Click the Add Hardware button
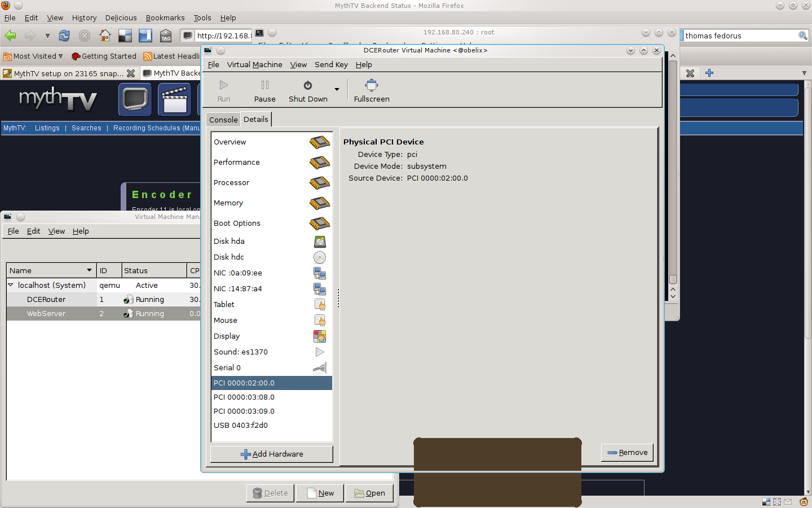This screenshot has width=812, height=508. tap(272, 454)
